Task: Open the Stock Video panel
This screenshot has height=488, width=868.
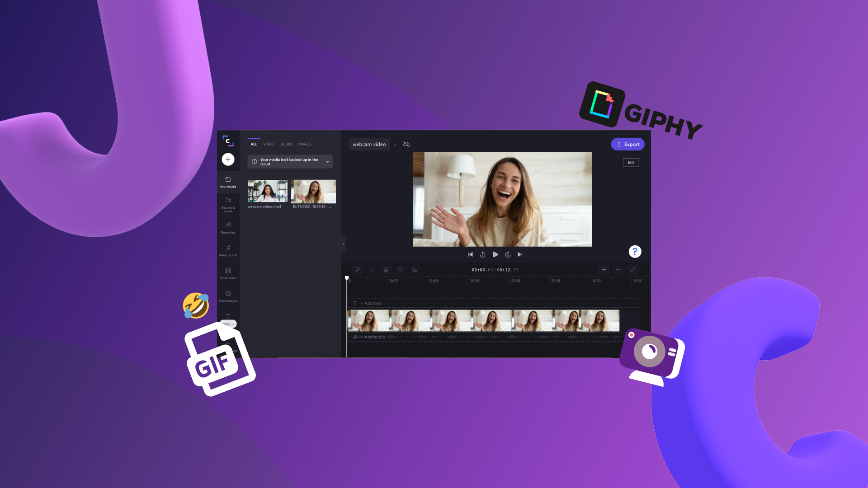Action: [228, 273]
